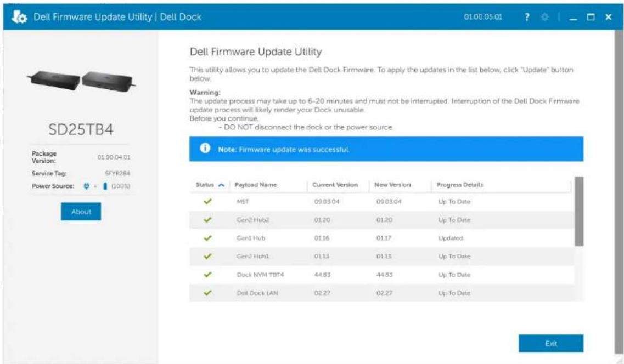Open help via the question mark icon

point(527,16)
